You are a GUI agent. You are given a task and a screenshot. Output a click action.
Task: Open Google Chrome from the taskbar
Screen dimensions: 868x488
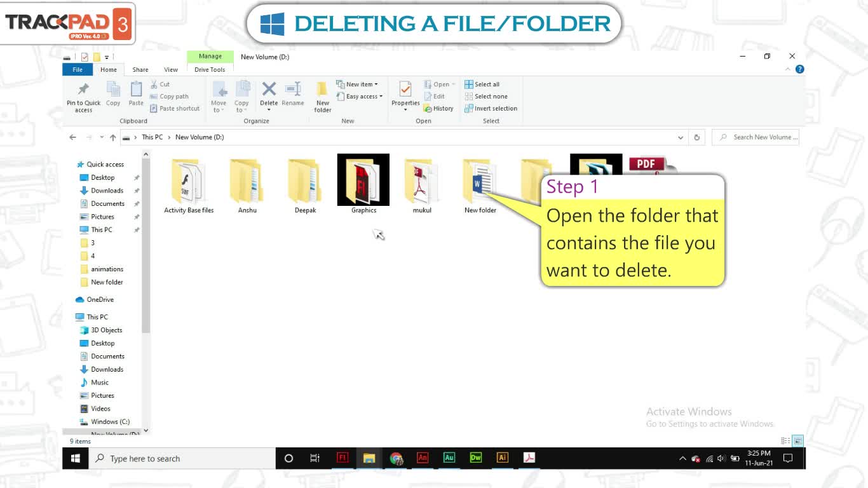(396, 458)
